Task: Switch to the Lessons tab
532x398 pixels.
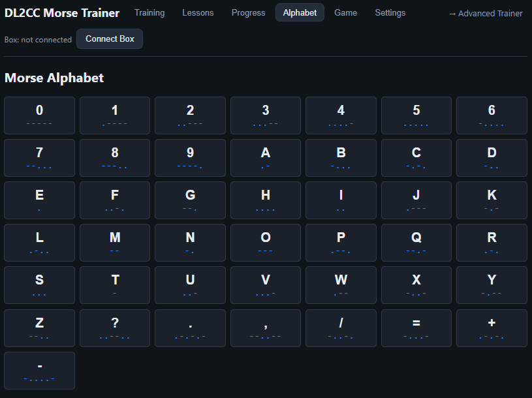Action: click(198, 12)
